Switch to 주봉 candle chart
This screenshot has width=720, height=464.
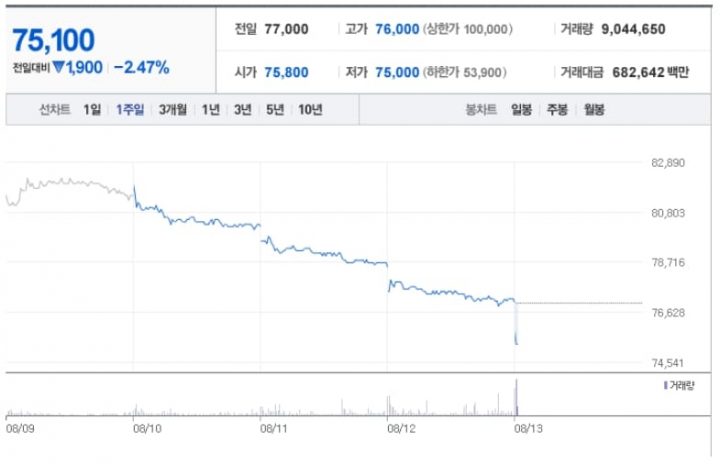tap(557, 110)
